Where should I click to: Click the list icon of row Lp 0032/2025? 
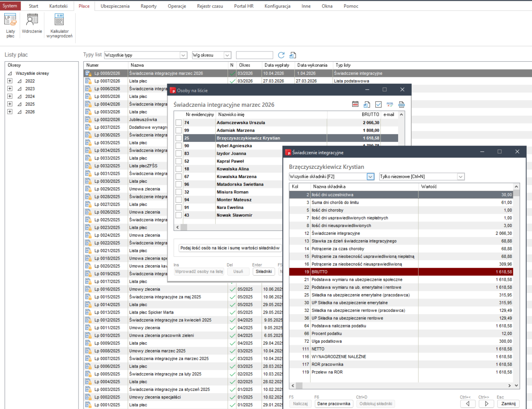click(x=89, y=166)
